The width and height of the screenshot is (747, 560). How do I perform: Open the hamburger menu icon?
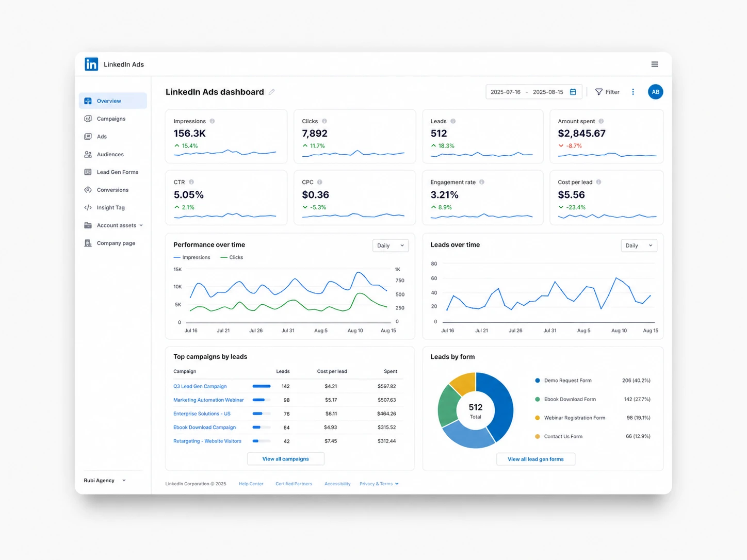(x=655, y=64)
